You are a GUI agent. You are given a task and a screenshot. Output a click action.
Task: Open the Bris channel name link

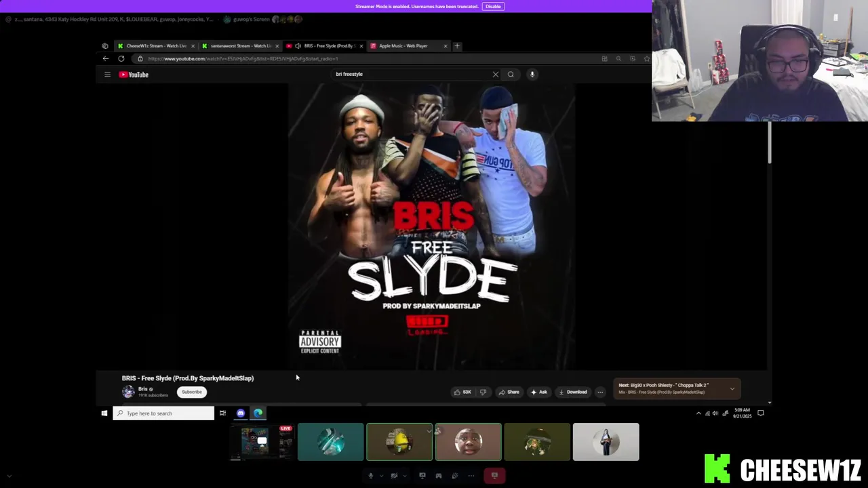point(143,389)
